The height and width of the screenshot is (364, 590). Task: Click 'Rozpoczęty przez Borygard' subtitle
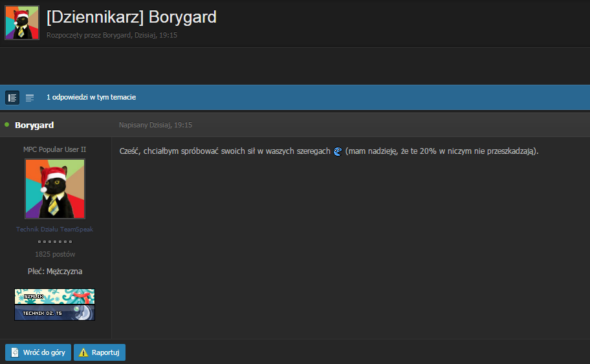[x=112, y=35]
